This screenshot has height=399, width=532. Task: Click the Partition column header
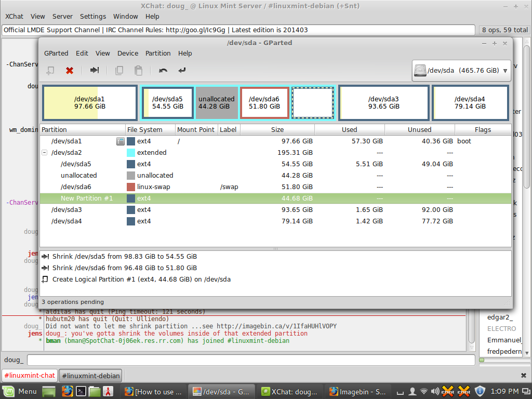83,129
